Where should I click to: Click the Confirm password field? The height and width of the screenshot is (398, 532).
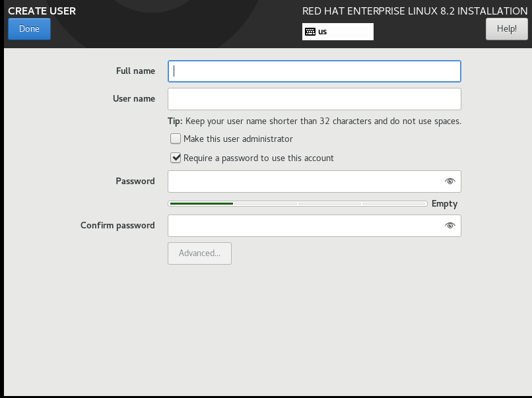point(314,226)
